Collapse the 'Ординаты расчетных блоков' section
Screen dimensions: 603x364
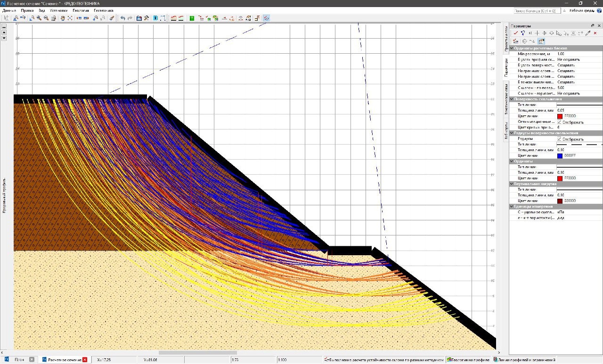(x=512, y=48)
